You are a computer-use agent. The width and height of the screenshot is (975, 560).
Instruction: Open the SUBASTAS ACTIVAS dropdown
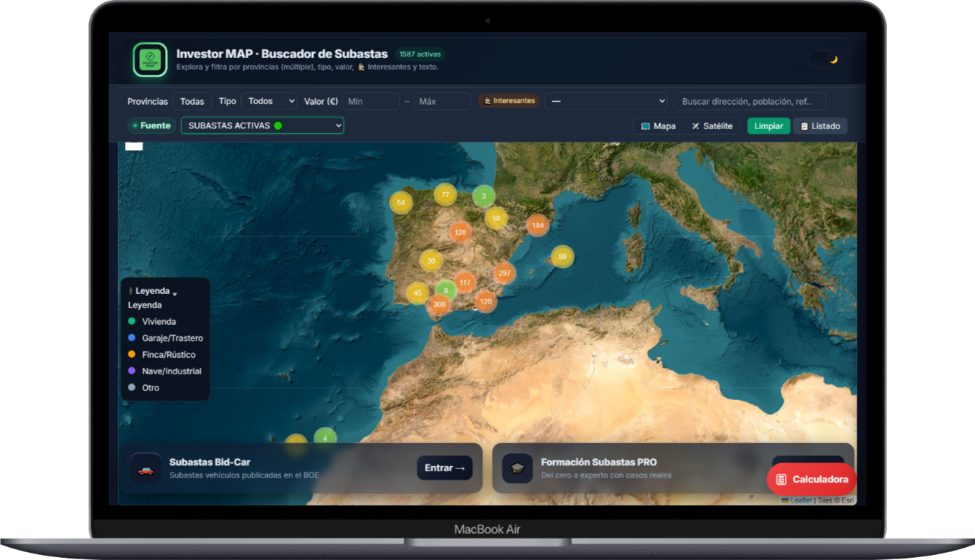pyautogui.click(x=262, y=125)
